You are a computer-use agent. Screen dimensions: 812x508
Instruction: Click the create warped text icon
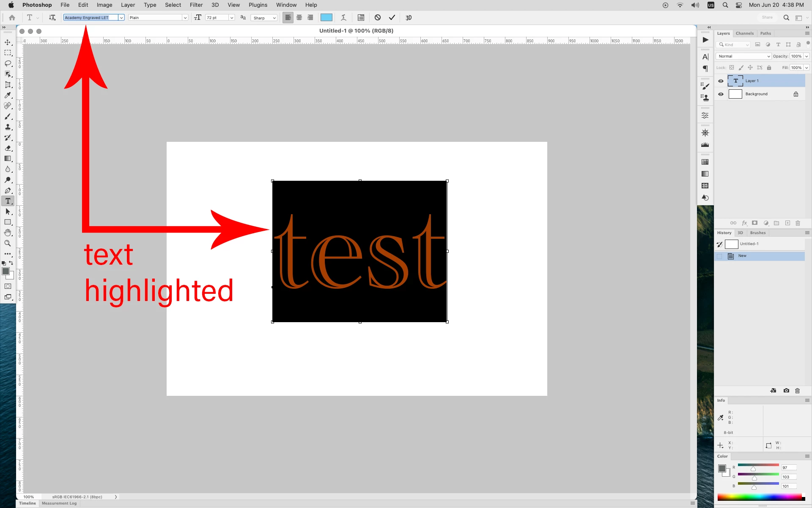coord(343,18)
